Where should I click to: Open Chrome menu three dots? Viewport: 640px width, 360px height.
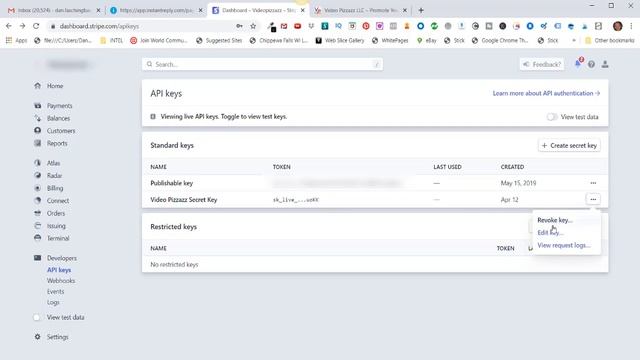[631, 26]
